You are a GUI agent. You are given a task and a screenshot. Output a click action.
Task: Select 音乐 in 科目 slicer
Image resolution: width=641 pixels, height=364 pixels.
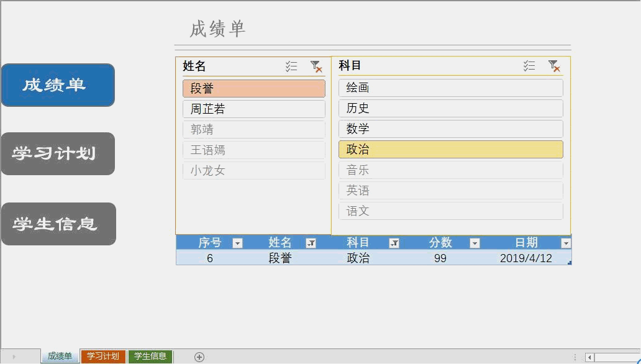pos(450,170)
